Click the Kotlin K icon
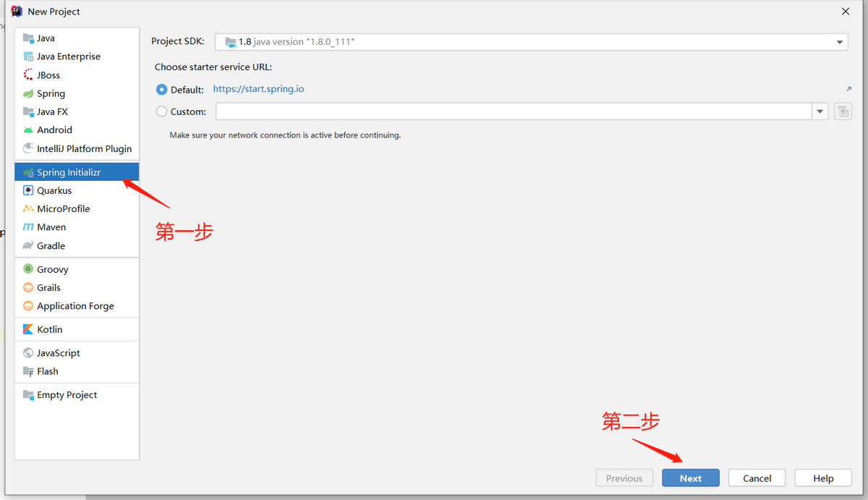868x500 pixels. (28, 329)
